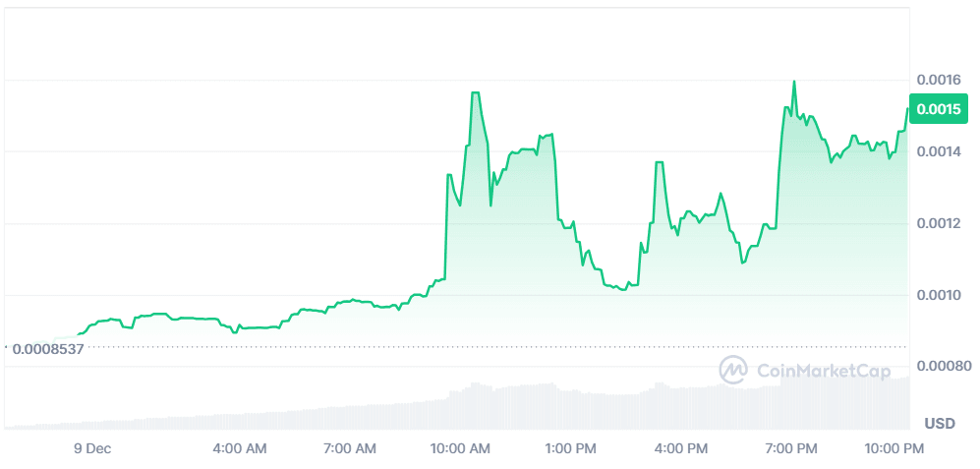This screenshot has height=469, width=980.
Task: Click the 7:00 AM time label
Action: pyautogui.click(x=350, y=448)
